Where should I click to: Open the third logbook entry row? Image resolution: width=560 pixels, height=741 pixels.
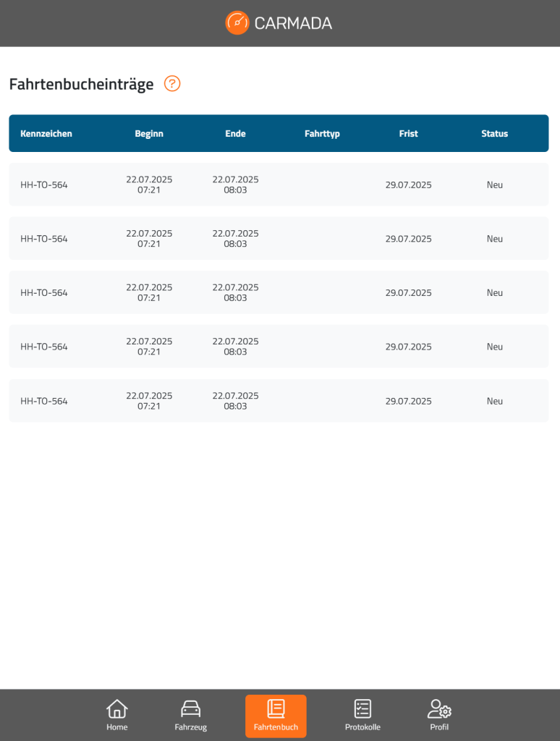tap(279, 292)
